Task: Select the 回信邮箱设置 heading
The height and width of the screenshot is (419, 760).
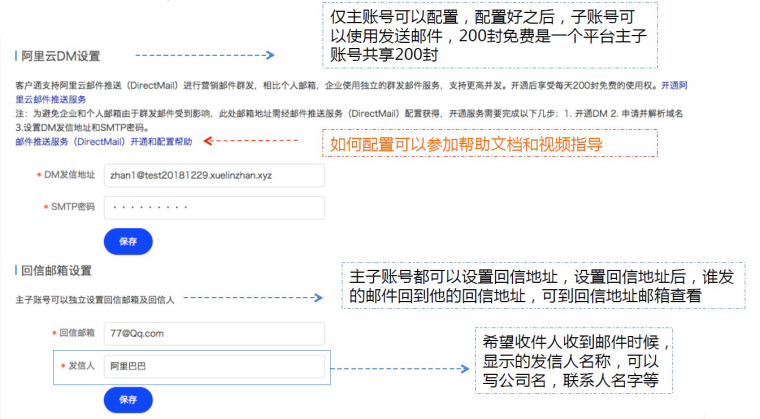Action: coord(56,271)
